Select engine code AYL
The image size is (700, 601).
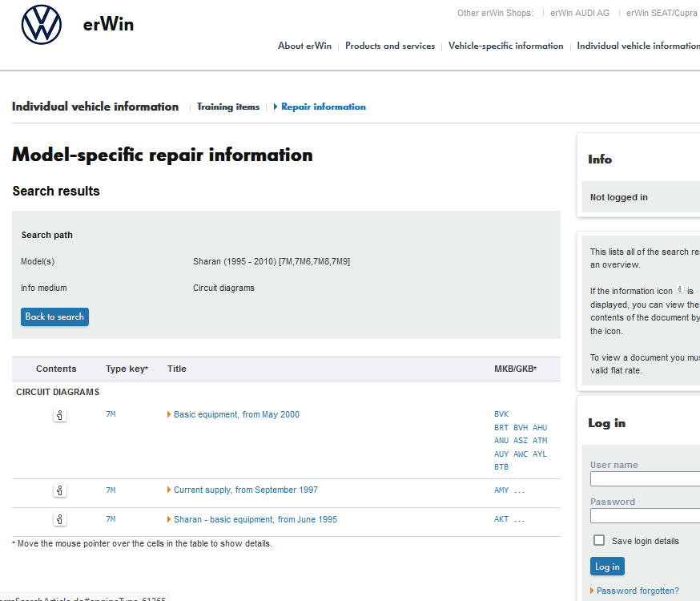(x=540, y=454)
